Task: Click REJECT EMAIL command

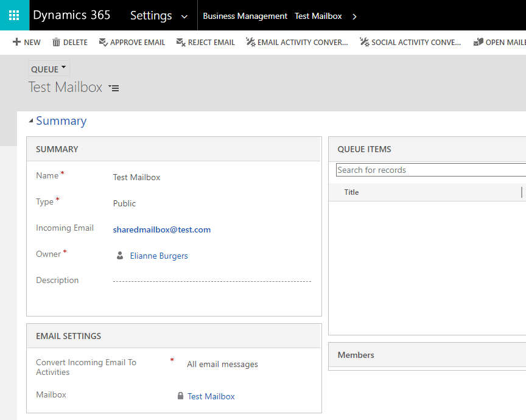Action: [205, 42]
